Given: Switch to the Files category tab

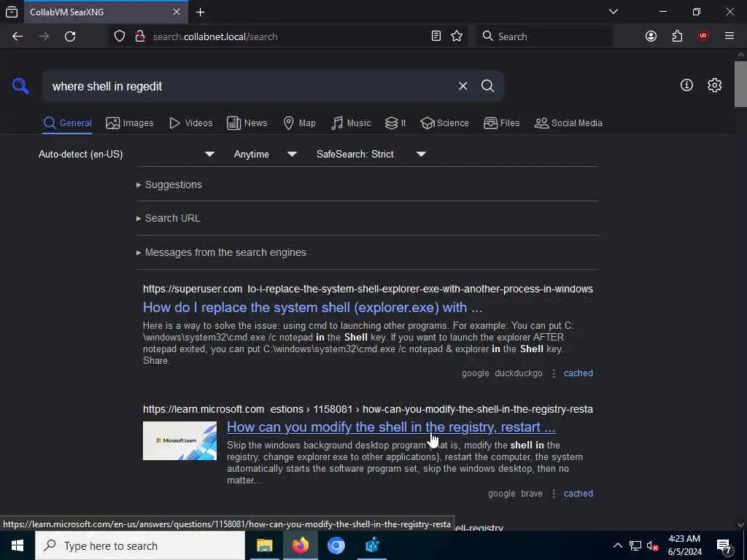Looking at the screenshot, I should point(501,122).
